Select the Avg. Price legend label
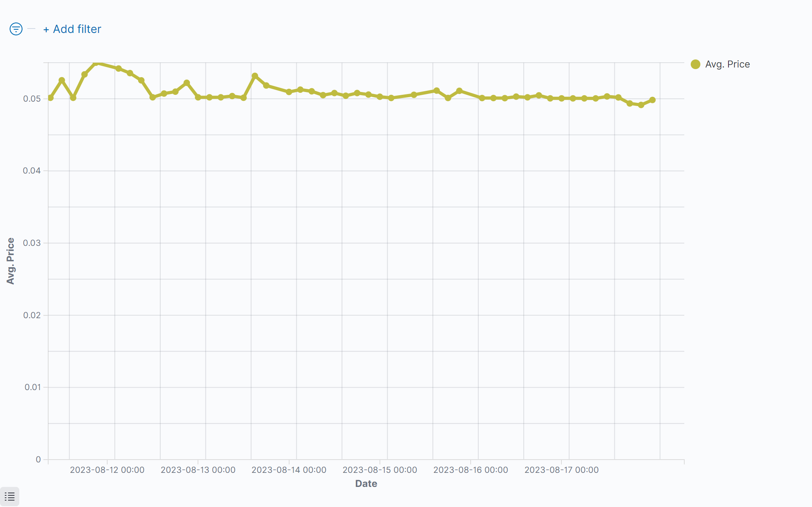 tap(727, 64)
